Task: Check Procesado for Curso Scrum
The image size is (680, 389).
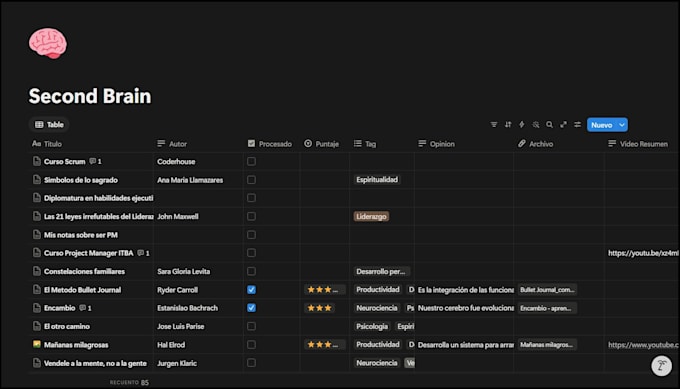Action: 251,161
